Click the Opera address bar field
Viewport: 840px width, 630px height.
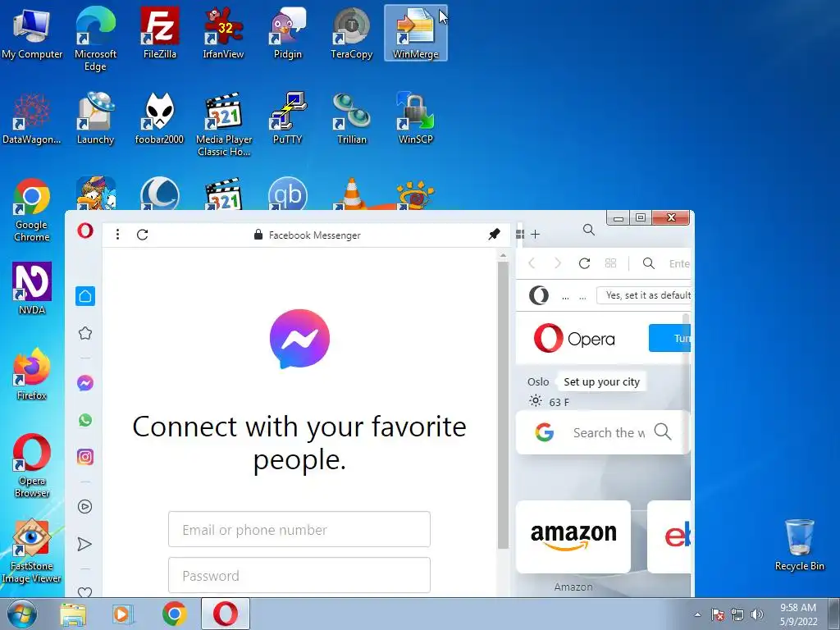(679, 263)
